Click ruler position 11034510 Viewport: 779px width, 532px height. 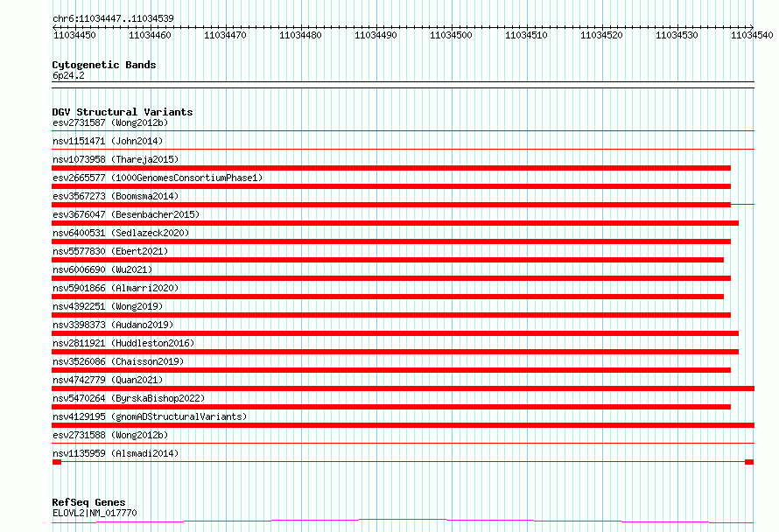pos(526,35)
